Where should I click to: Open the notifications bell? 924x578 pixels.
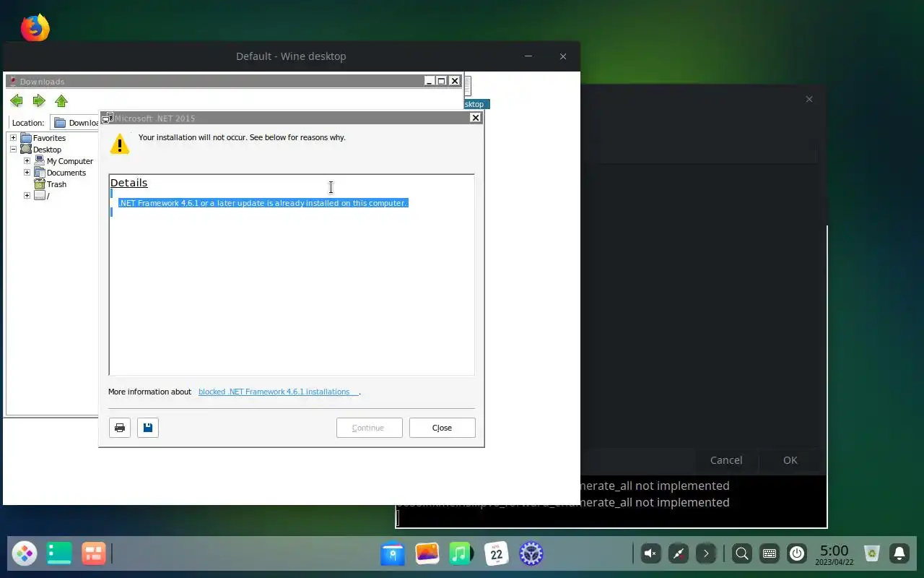[899, 554]
